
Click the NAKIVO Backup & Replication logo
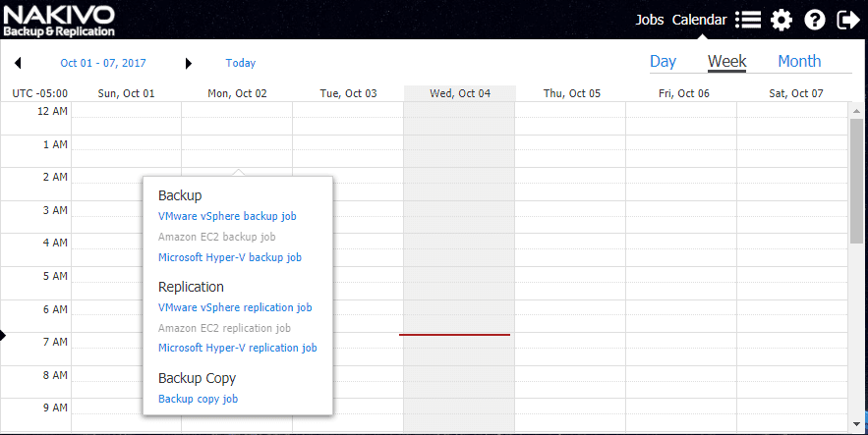(x=59, y=21)
